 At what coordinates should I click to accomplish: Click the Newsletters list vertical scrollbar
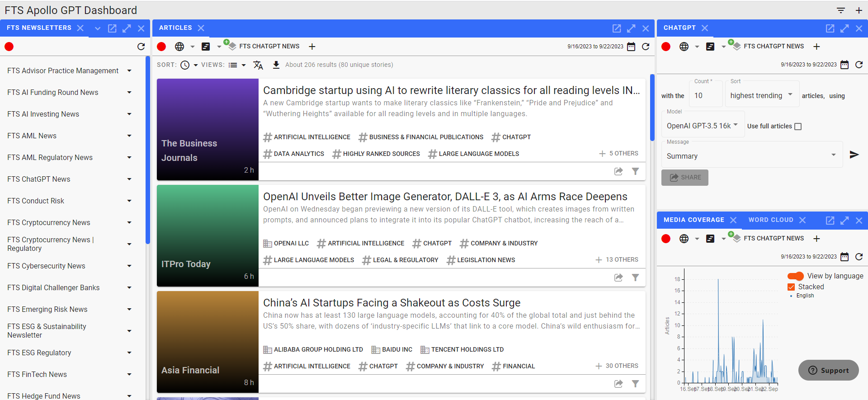pos(147,150)
